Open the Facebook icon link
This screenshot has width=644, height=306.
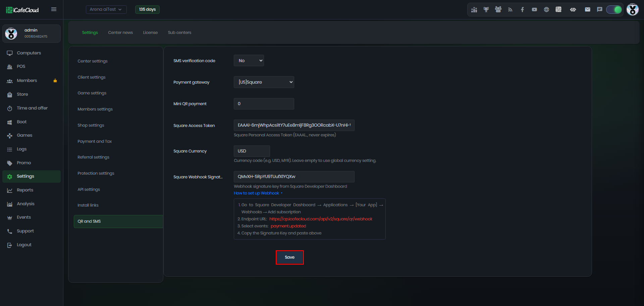(522, 10)
